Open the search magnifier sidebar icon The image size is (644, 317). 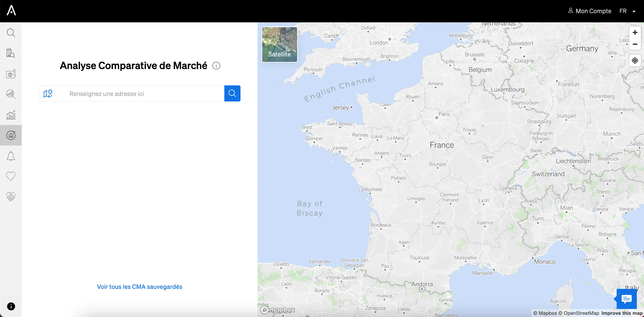[x=11, y=33]
